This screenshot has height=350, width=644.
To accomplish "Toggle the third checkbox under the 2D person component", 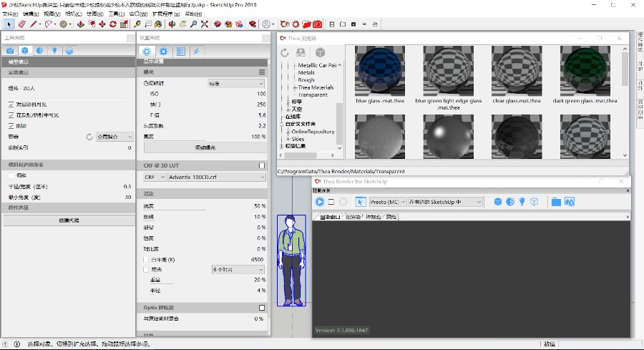I will [11, 126].
